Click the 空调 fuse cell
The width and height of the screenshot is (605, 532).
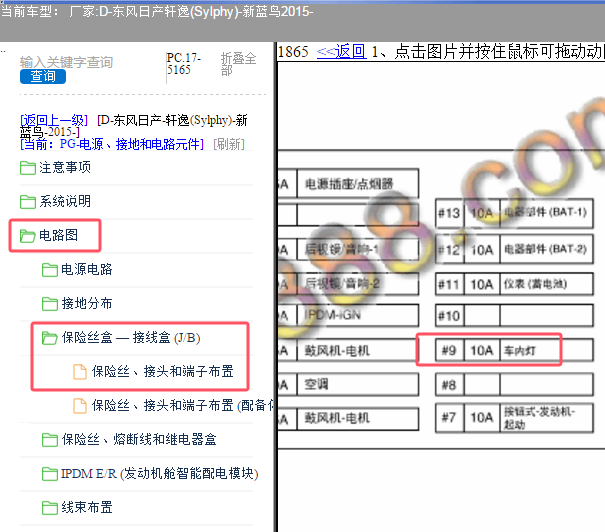coord(358,384)
